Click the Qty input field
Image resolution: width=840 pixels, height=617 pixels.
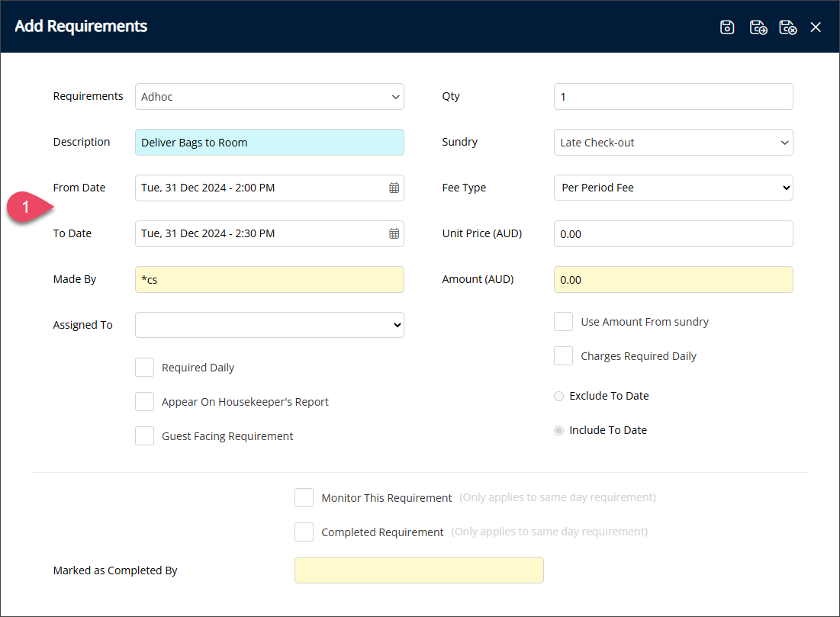pos(674,97)
